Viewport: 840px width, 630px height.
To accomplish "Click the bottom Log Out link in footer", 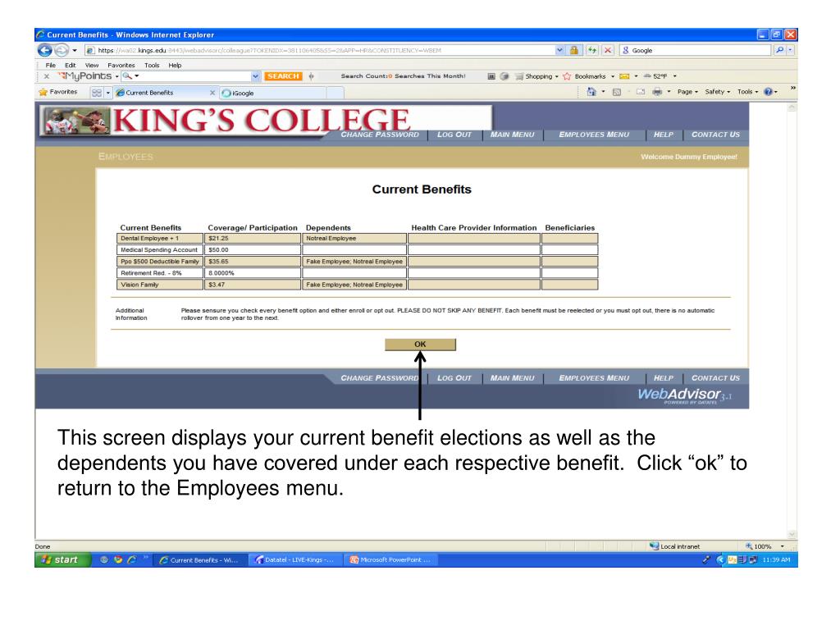I will click(x=454, y=377).
